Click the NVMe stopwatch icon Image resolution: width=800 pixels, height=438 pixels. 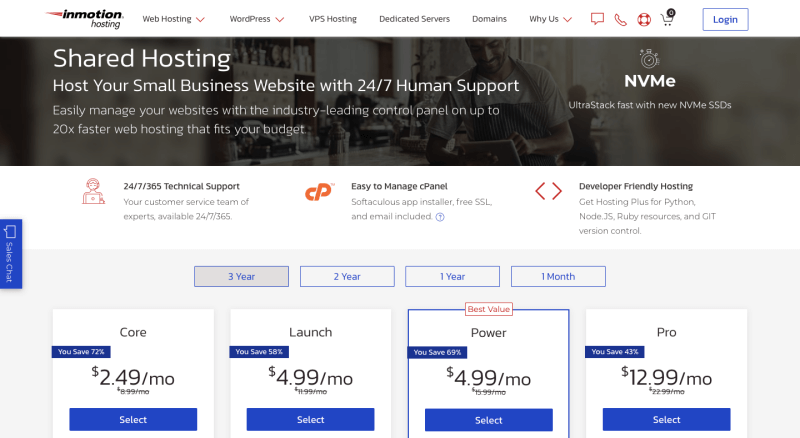click(x=649, y=59)
